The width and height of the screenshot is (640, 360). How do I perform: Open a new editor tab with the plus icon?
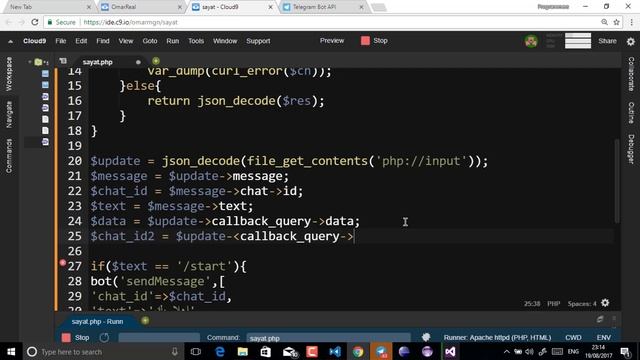pyautogui.click(x=156, y=61)
